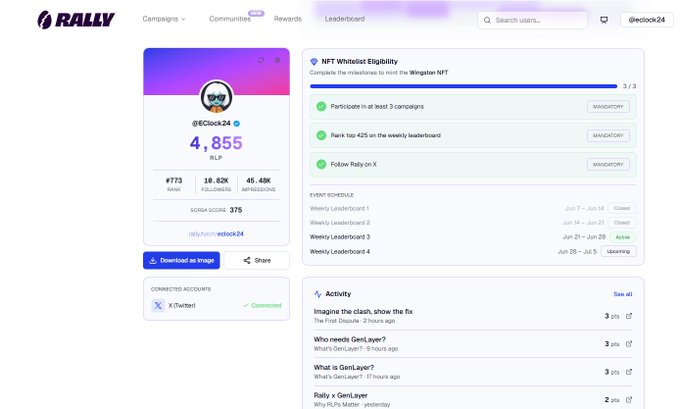Select Weekly Leaderboard 2 row

point(473,222)
